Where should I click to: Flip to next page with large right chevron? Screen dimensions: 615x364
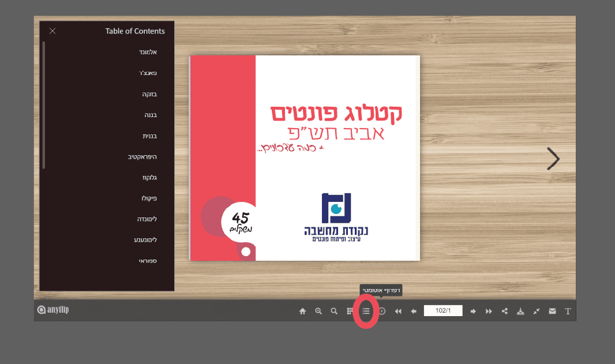[x=553, y=159]
